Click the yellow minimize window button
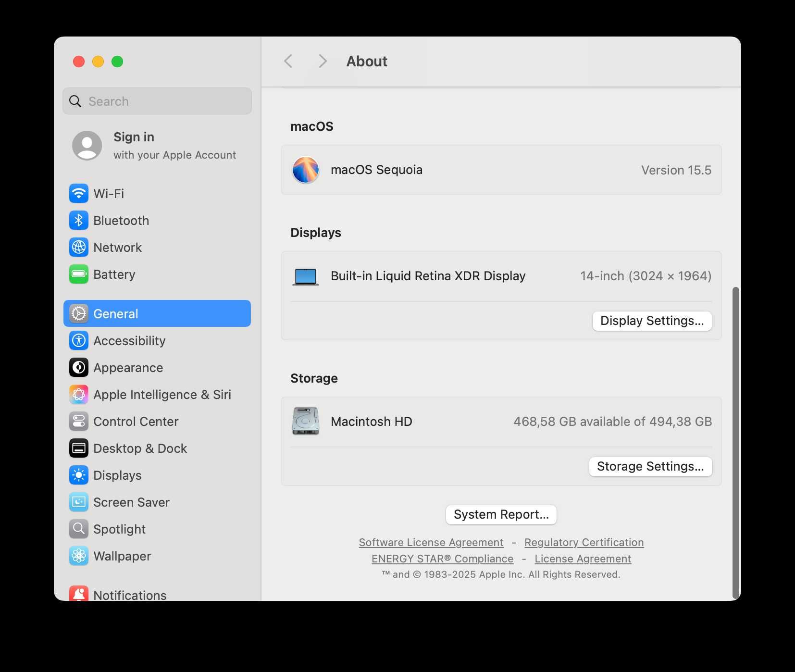Viewport: 795px width, 672px height. [x=98, y=62]
